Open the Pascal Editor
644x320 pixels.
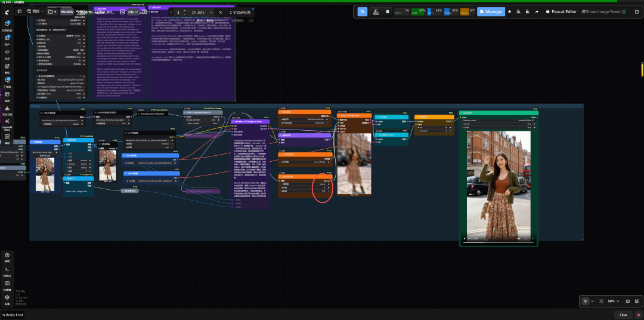(x=562, y=11)
